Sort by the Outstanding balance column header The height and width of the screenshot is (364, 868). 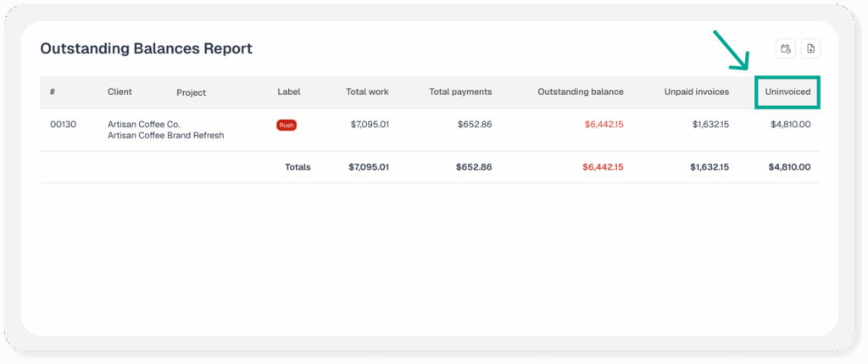tap(580, 92)
